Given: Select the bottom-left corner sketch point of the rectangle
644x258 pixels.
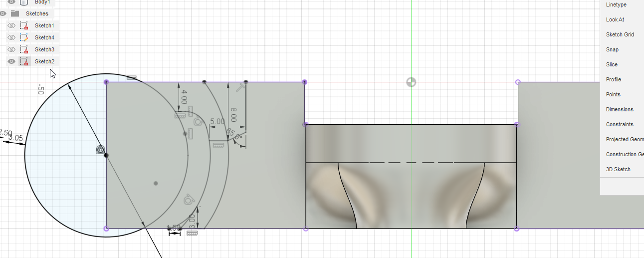Looking at the screenshot, I should point(106,229).
